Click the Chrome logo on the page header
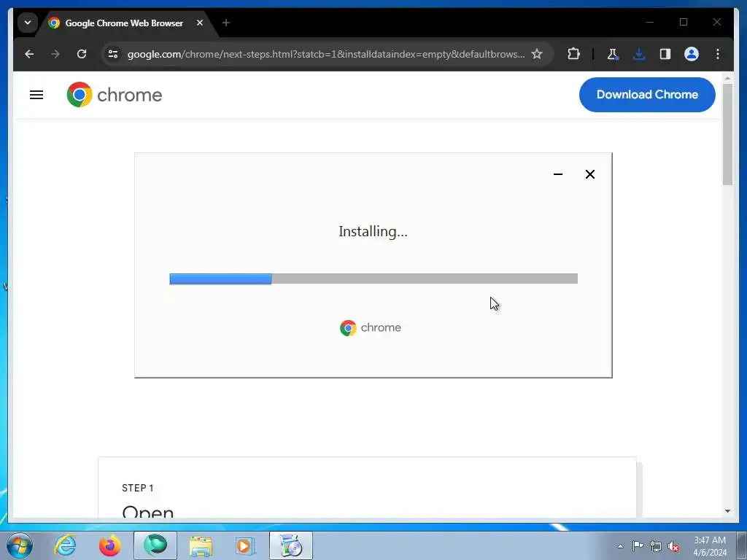747x560 pixels. pyautogui.click(x=115, y=95)
